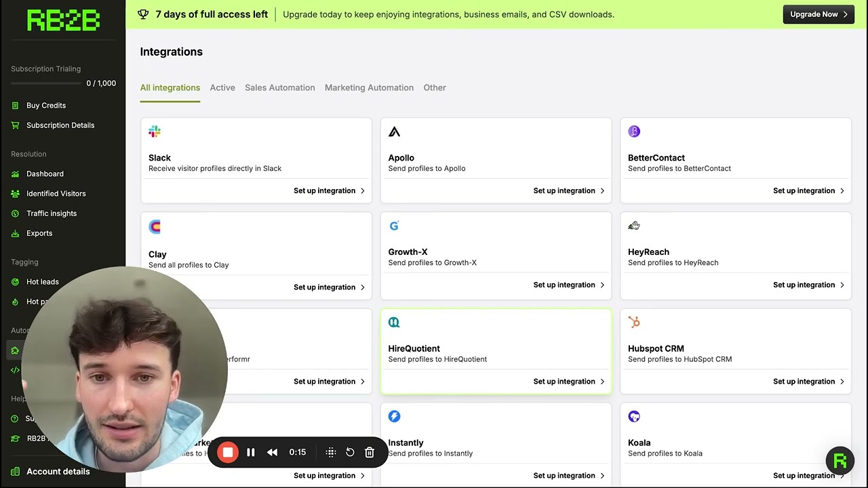Click the Apollo logo icon
Viewport: 868px width, 488px height.
pyautogui.click(x=394, y=131)
